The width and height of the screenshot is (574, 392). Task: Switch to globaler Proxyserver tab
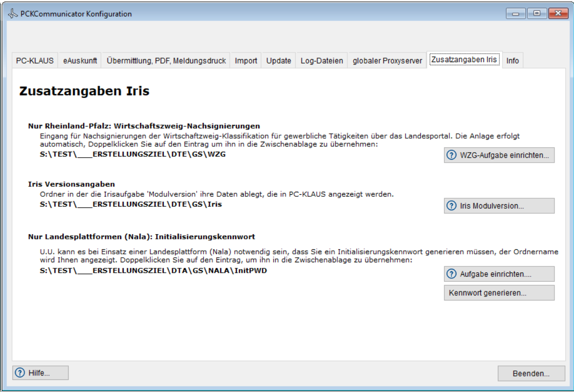point(387,61)
